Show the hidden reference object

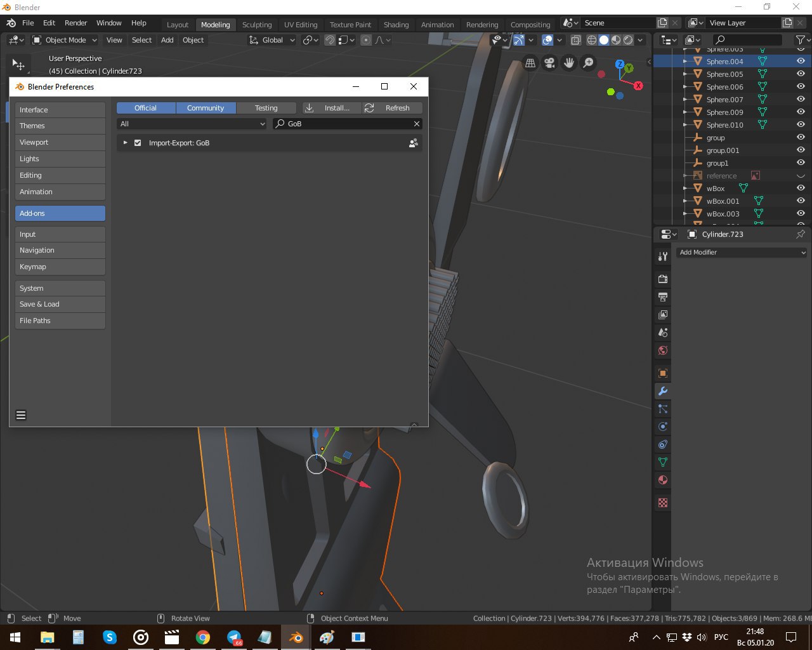[801, 176]
